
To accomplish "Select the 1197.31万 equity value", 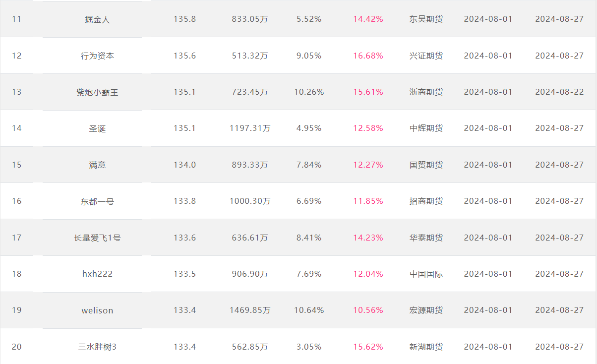I will point(250,128).
